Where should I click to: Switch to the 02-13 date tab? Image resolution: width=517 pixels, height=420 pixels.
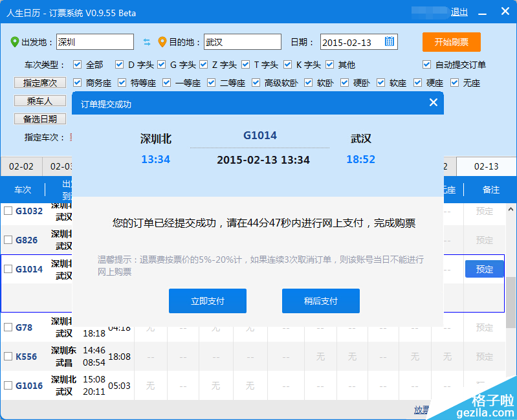[486, 166]
